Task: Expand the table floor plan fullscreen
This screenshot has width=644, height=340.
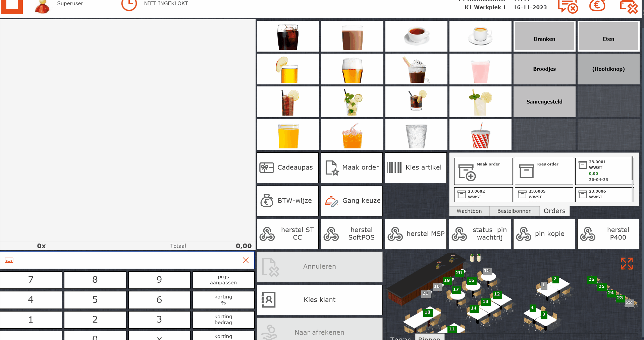Action: click(x=627, y=264)
